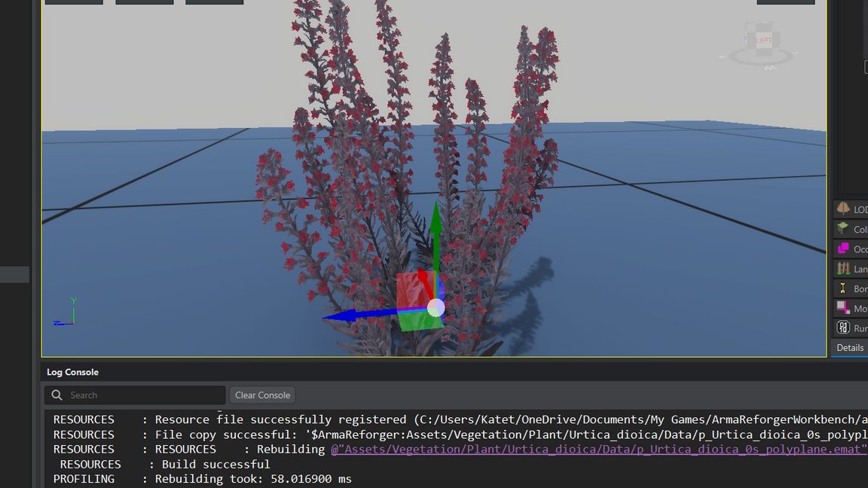Select the LODs panel icon with the leaf
The width and height of the screenshot is (868, 488).
(x=844, y=209)
